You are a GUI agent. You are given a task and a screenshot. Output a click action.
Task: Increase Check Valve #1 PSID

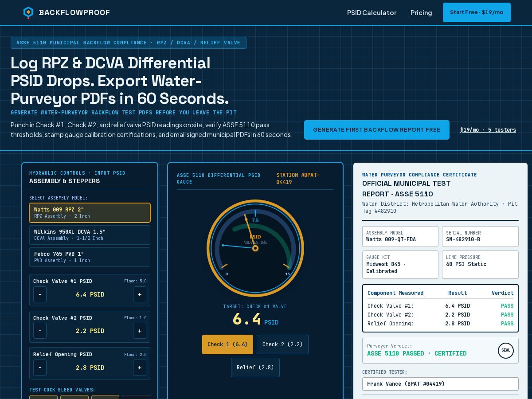click(x=140, y=294)
